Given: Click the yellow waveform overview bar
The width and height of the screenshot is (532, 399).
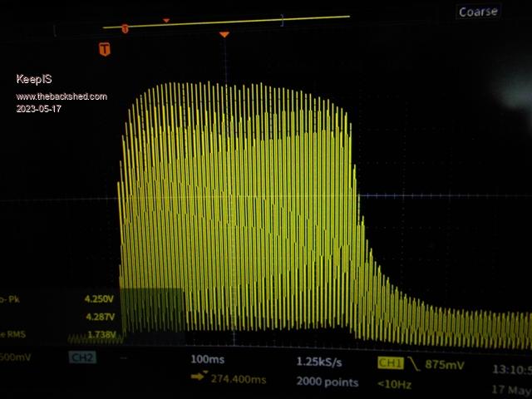Looking at the screenshot, I should 233,22.
